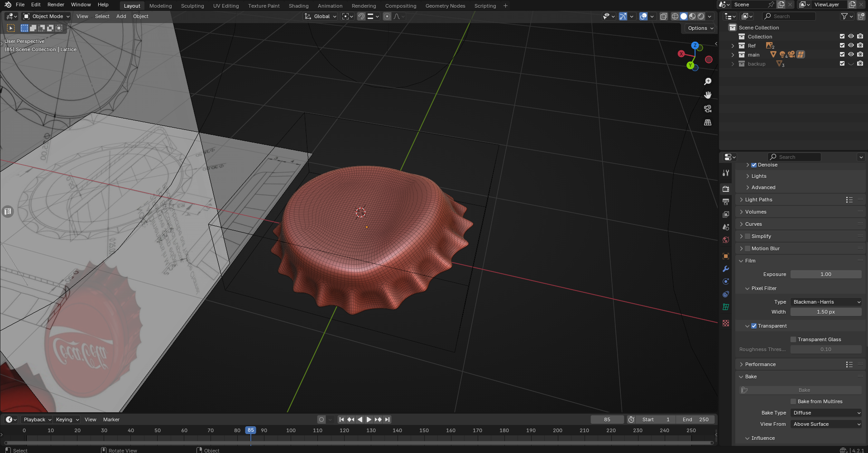Open the Physics properties tab
This screenshot has height=453, width=868.
pos(726,281)
